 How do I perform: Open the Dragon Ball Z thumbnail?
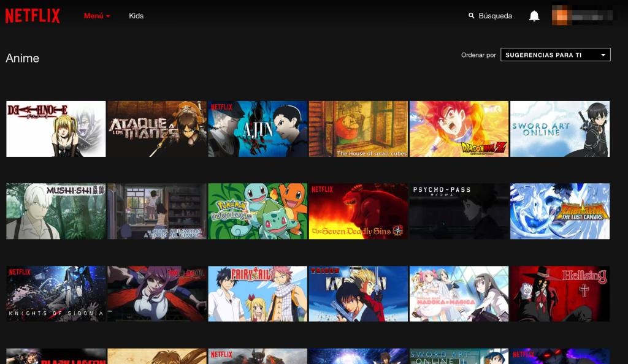tap(459, 129)
